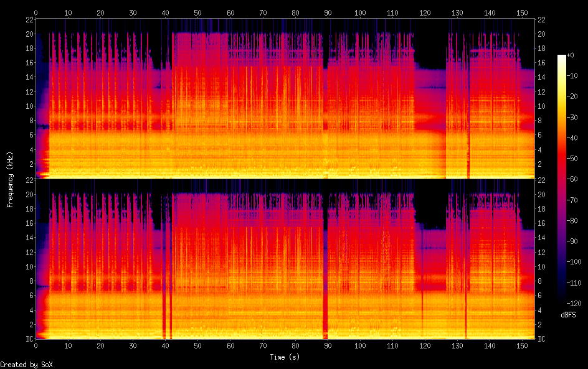Select the 100 second tick on bottom time axis

360,346
